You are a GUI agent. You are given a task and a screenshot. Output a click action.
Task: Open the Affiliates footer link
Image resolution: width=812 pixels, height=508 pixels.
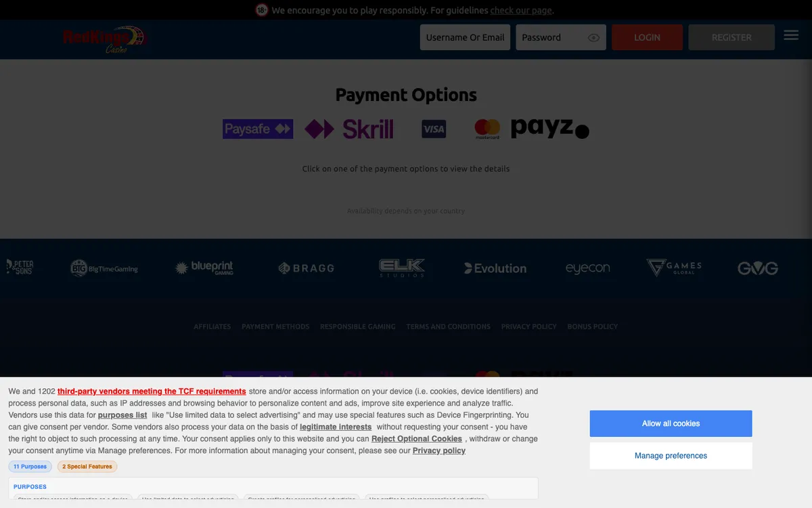click(212, 326)
